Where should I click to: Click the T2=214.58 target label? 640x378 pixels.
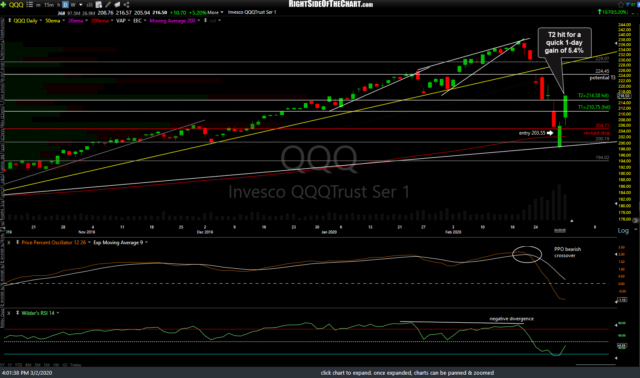[593, 96]
